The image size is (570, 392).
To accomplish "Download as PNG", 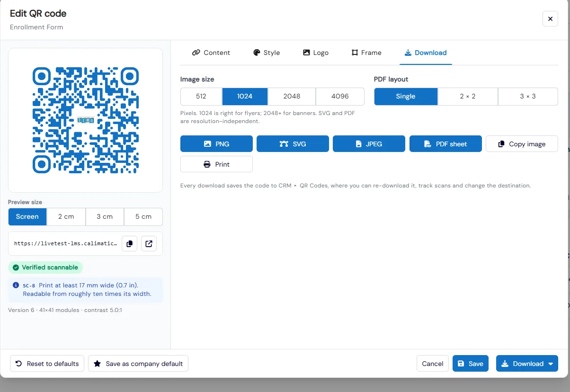I will tap(216, 144).
